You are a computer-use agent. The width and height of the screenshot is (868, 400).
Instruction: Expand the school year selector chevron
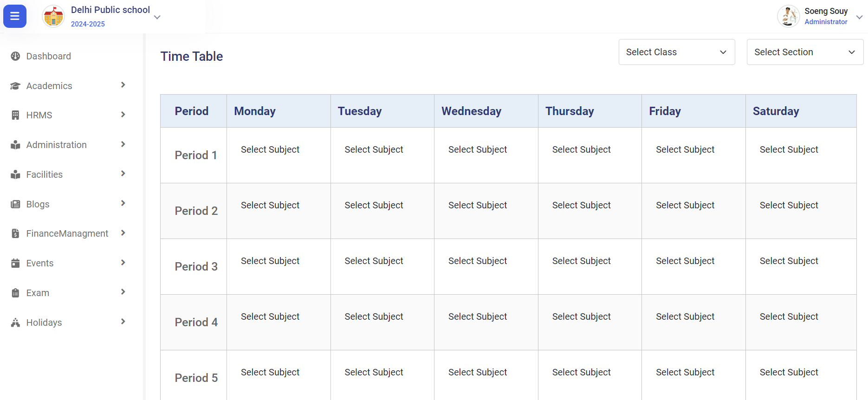click(157, 17)
